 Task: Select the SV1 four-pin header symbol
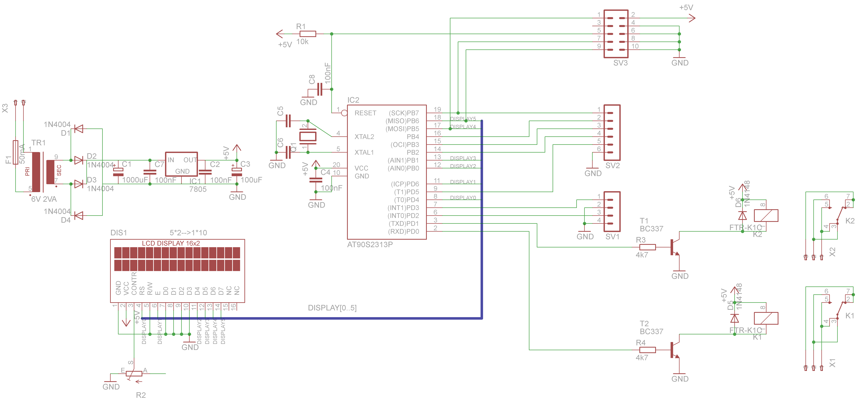612,211
